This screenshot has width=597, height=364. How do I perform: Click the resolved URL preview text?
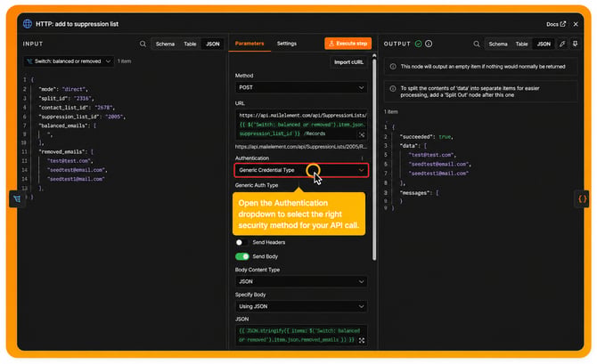(x=301, y=147)
